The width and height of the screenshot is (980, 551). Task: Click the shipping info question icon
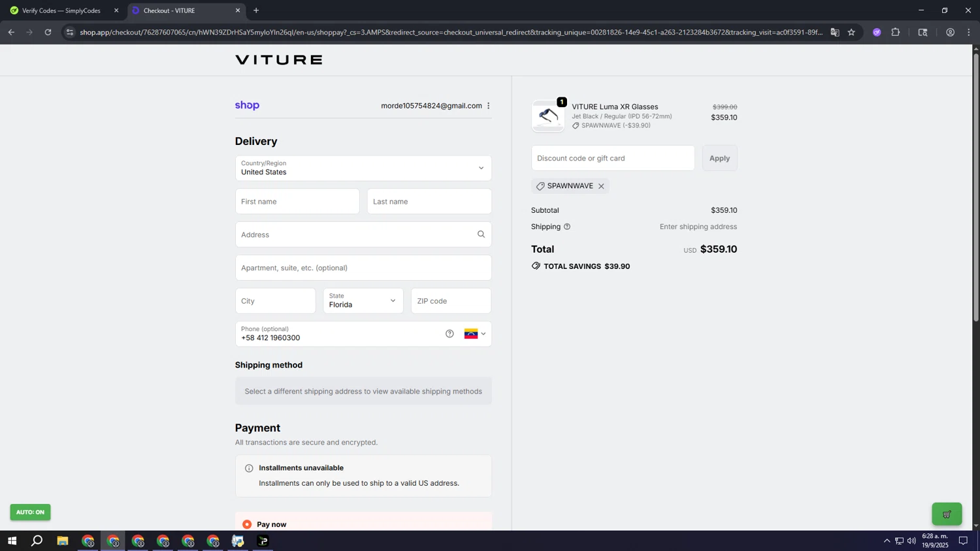(567, 227)
